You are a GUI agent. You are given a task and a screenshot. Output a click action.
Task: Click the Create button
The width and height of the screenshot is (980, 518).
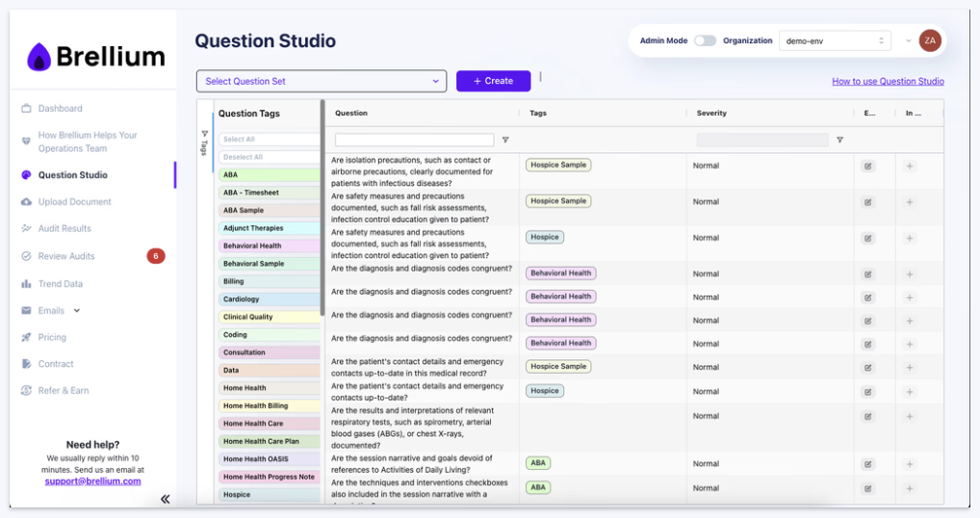pos(493,81)
